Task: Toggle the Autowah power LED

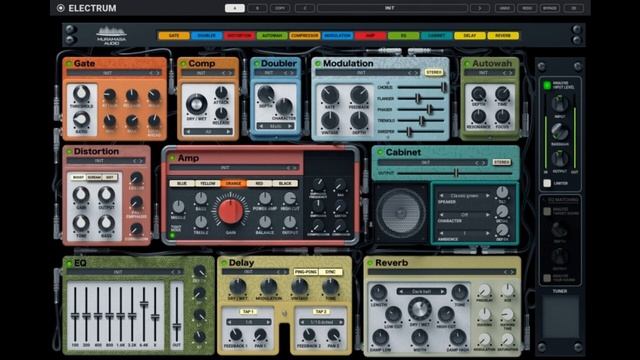Action: [467, 64]
